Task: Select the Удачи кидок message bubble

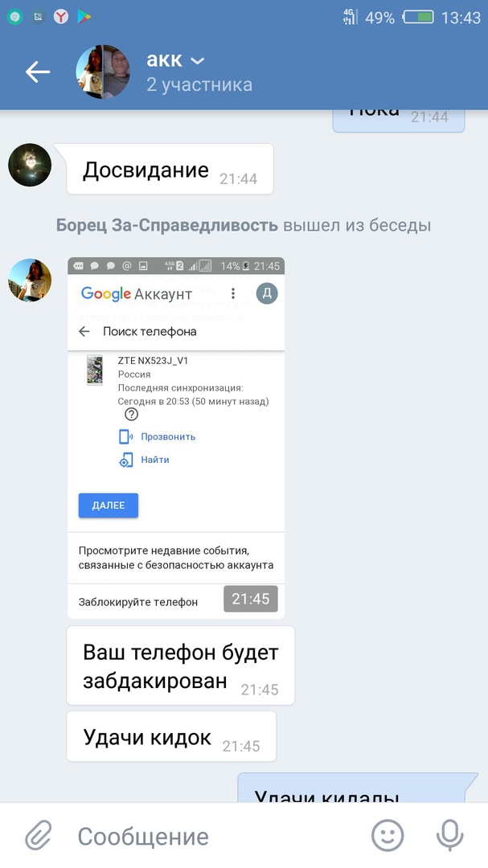Action: coord(171,736)
